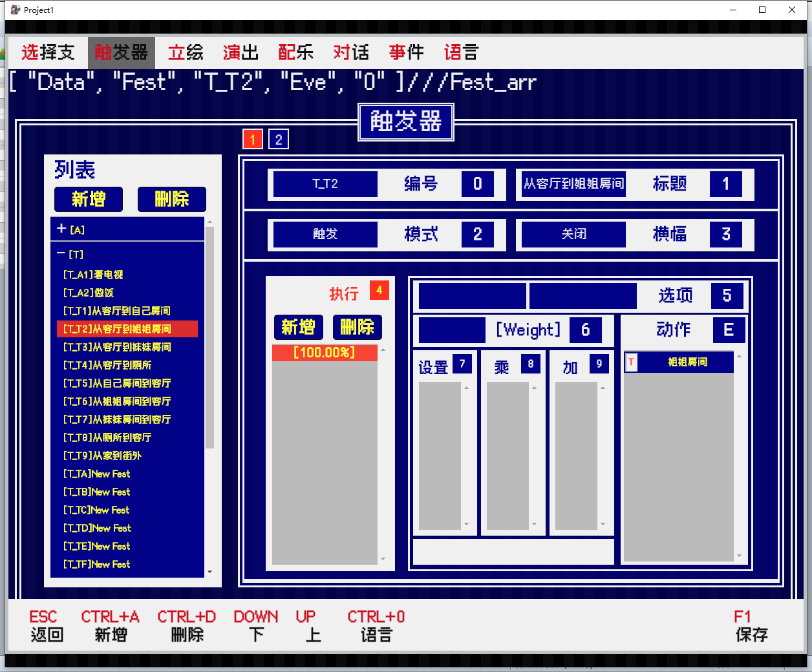The height and width of the screenshot is (672, 812).
Task: Click 删除 button in 列表 panel
Action: pos(172,199)
